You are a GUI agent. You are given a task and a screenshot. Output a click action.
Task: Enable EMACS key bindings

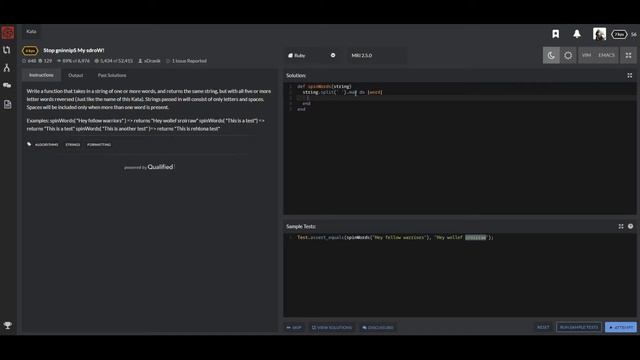coord(606,56)
